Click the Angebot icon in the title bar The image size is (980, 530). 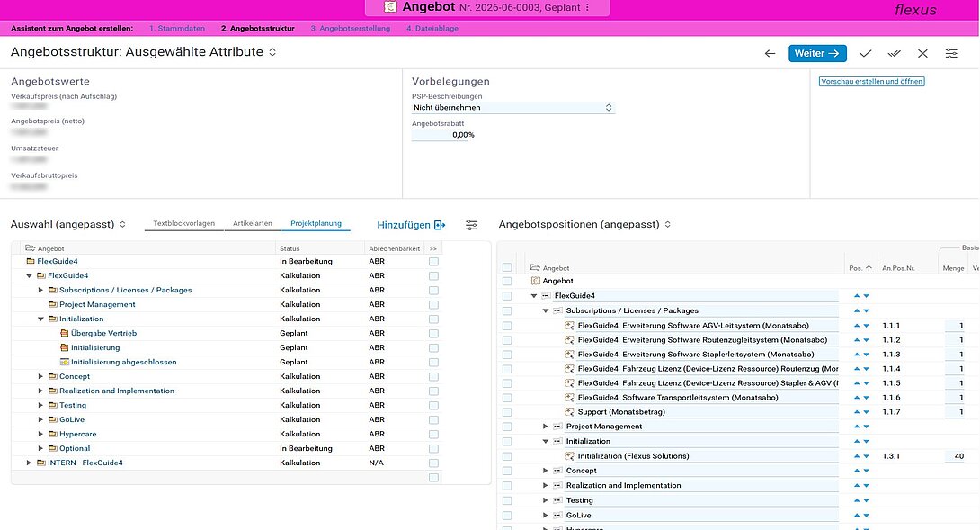(390, 7)
